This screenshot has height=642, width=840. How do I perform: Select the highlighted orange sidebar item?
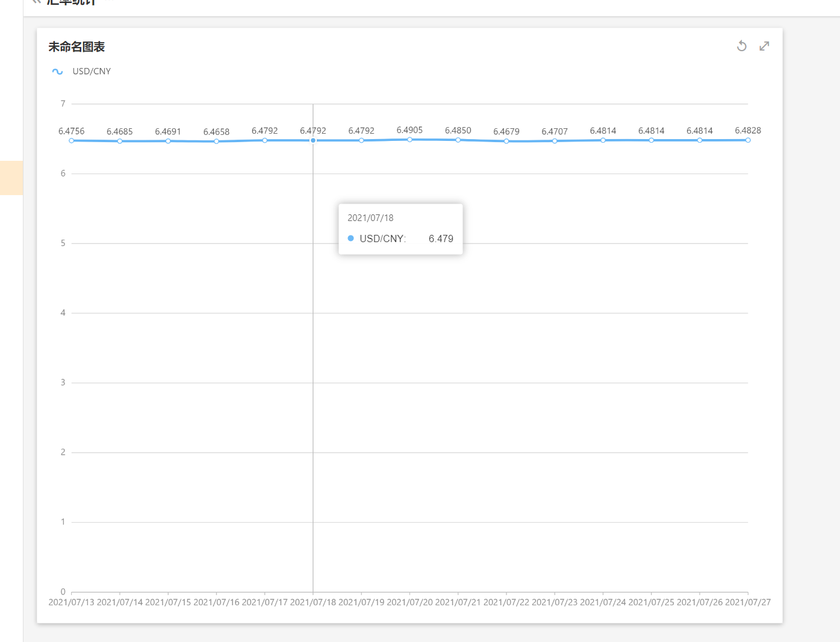(x=11, y=178)
